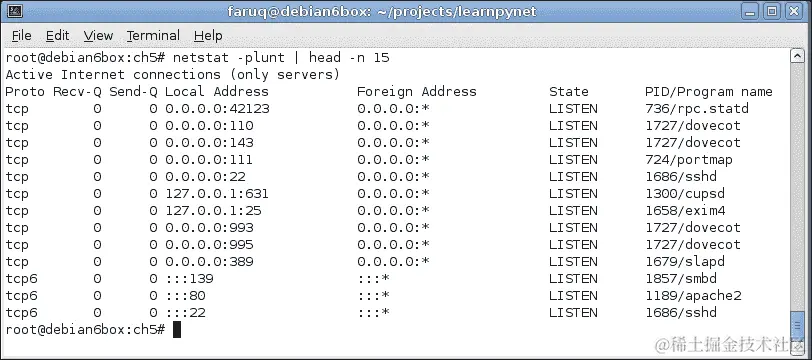Click the '1300/cupsd' program entry
The height and width of the screenshot is (360, 812).
(685, 194)
